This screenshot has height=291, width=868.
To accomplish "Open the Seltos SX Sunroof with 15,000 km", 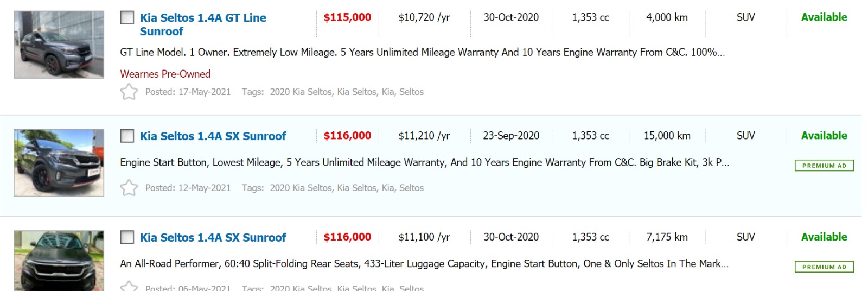I will pos(213,136).
